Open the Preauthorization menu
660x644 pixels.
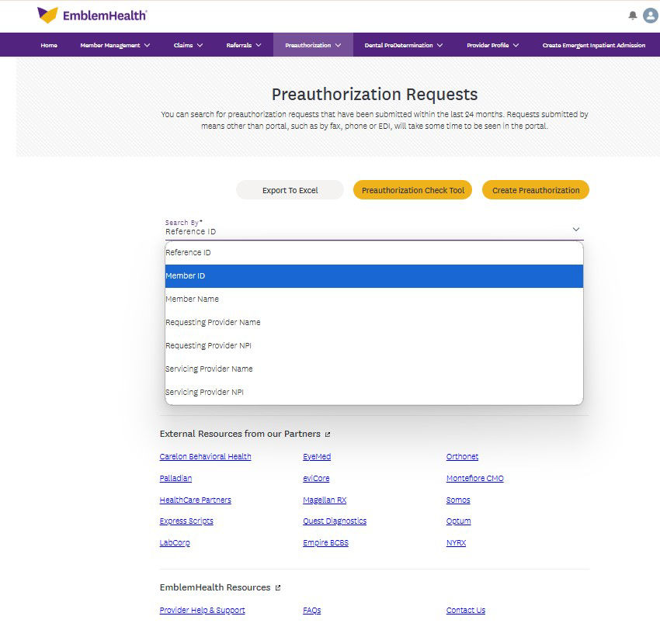click(x=313, y=45)
